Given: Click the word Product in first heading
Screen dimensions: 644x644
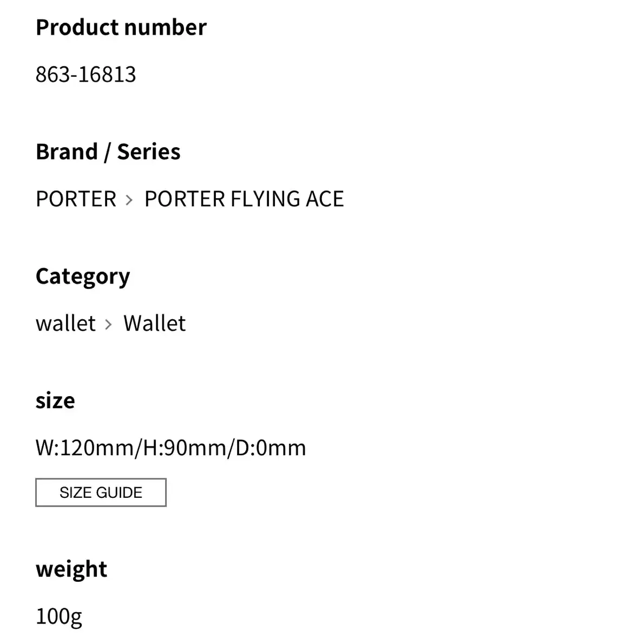Looking at the screenshot, I should (x=77, y=27).
